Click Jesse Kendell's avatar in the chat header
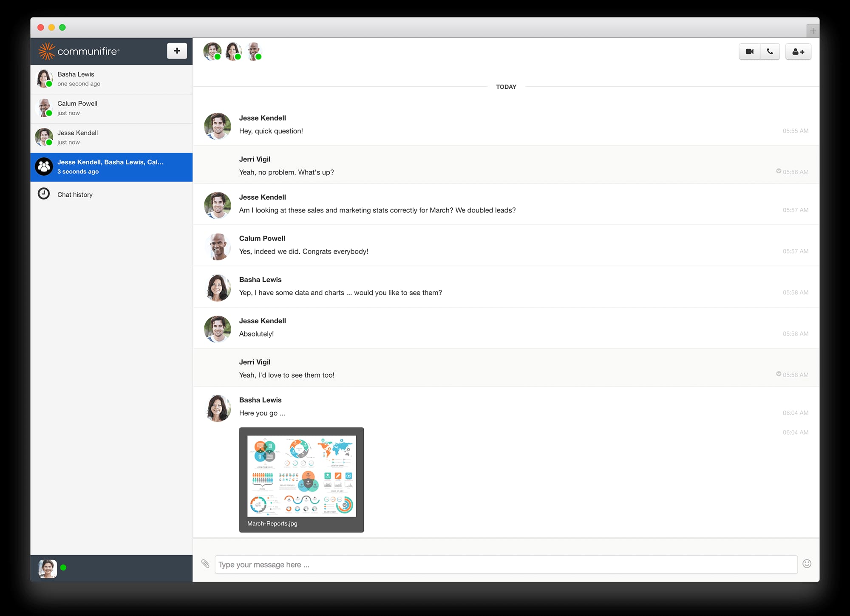Image resolution: width=850 pixels, height=616 pixels. point(212,50)
